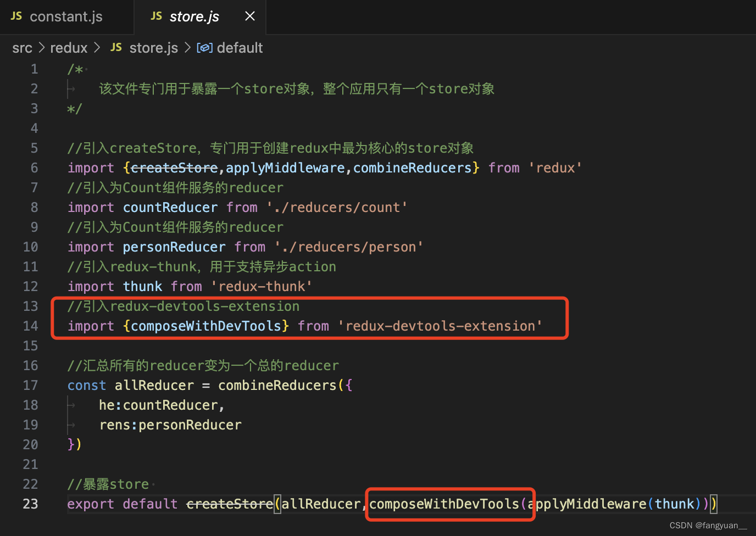Click the closing }) on line 20
756x536 pixels.
coord(75,444)
